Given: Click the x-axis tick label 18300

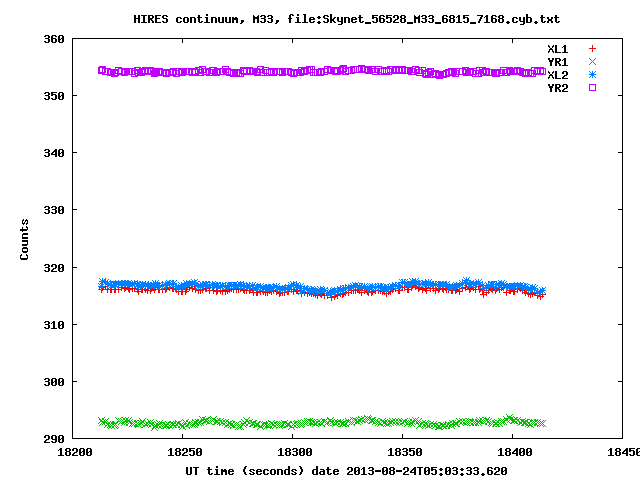Looking at the screenshot, I should (295, 452).
